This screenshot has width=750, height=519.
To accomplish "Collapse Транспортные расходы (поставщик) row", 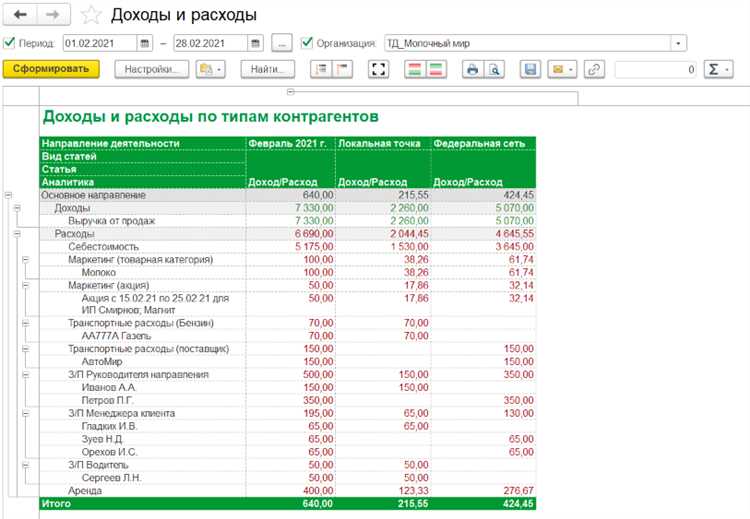I will (x=26, y=349).
